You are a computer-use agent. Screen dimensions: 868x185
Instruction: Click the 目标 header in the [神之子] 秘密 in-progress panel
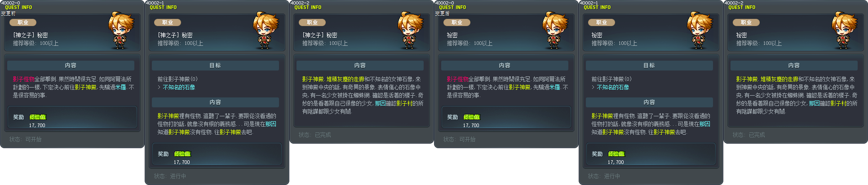click(x=215, y=66)
